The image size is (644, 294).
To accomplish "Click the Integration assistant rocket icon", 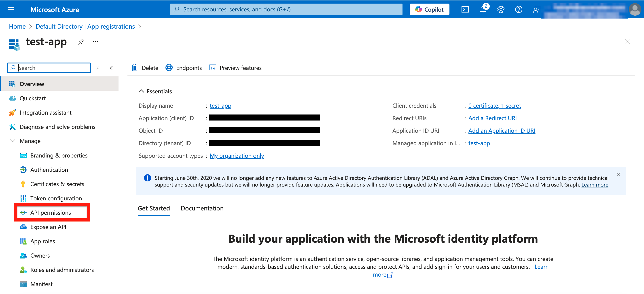I will [12, 113].
